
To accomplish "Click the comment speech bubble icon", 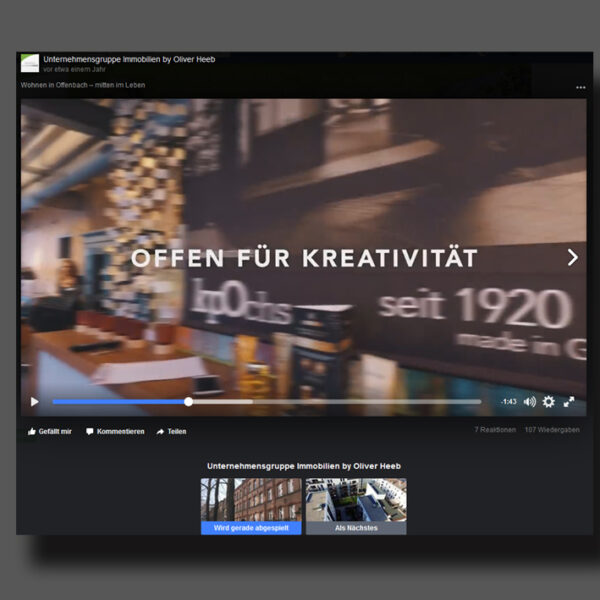I will click(90, 432).
